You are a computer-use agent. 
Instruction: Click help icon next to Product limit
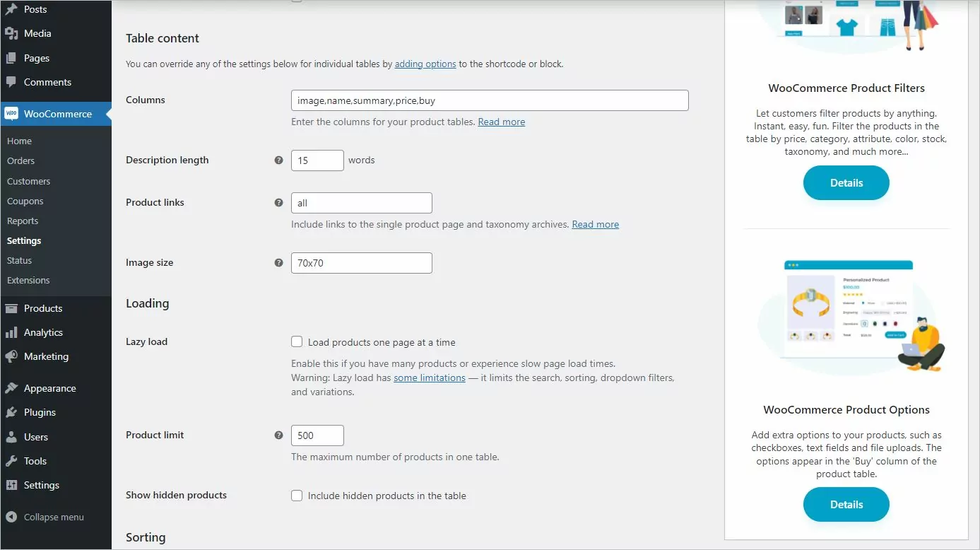pos(278,435)
